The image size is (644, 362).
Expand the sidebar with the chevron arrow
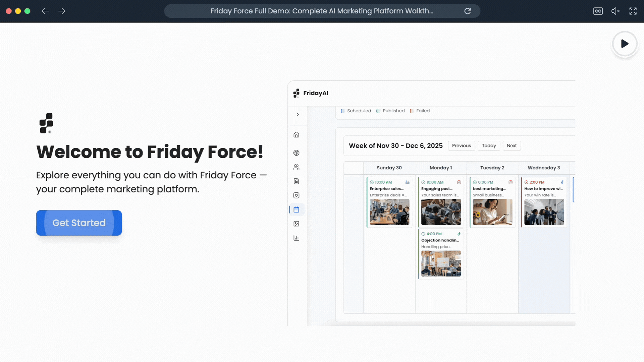[298, 114]
